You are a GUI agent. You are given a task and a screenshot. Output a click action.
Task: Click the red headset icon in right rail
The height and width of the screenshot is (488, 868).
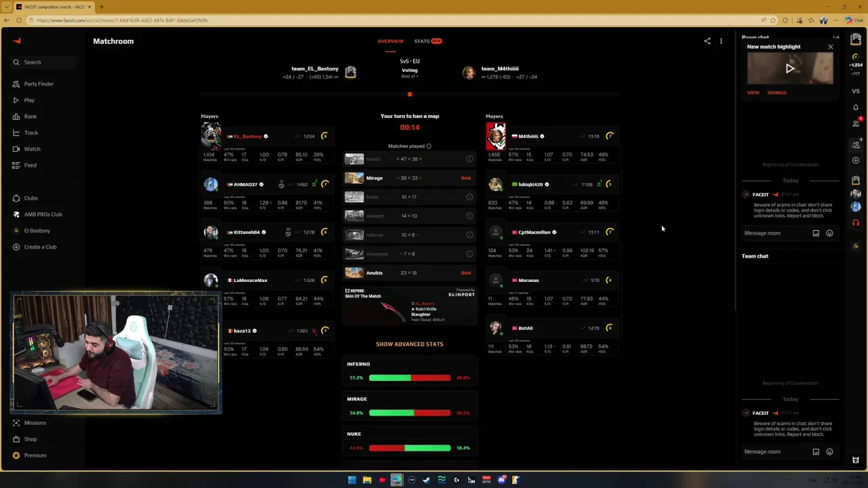click(x=856, y=223)
